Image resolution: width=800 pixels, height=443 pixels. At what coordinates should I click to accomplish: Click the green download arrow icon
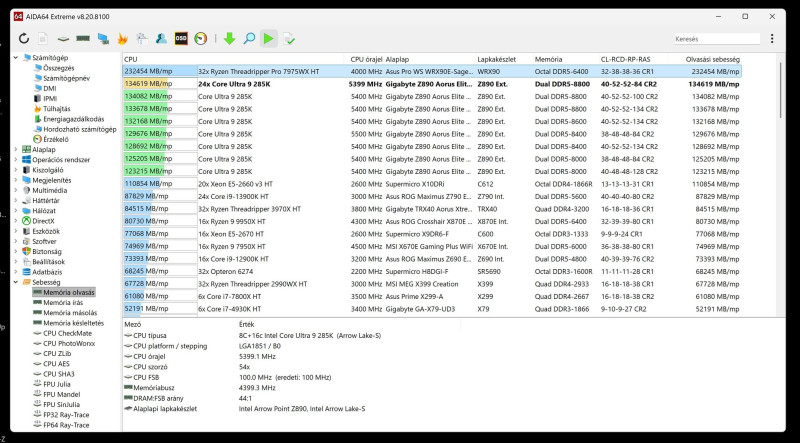(229, 39)
